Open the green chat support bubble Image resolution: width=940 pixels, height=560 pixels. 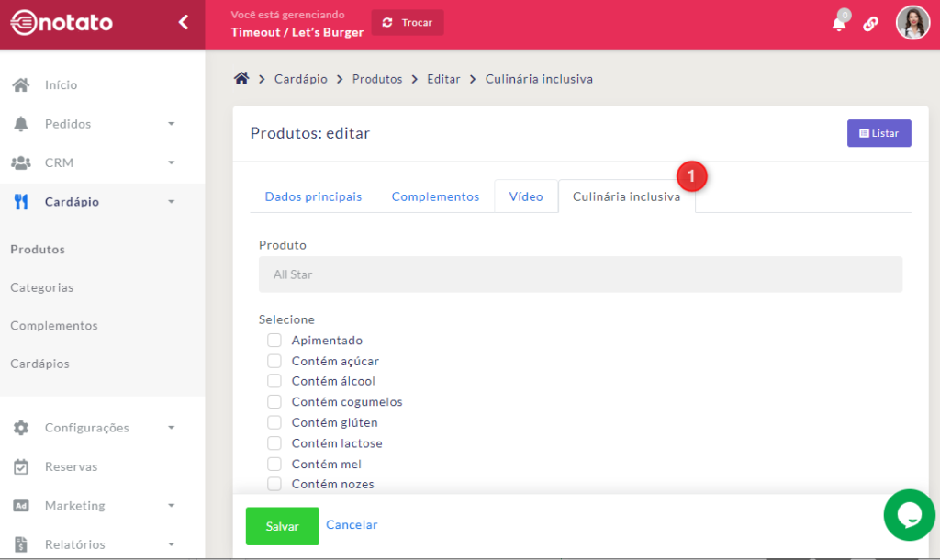[x=909, y=515]
